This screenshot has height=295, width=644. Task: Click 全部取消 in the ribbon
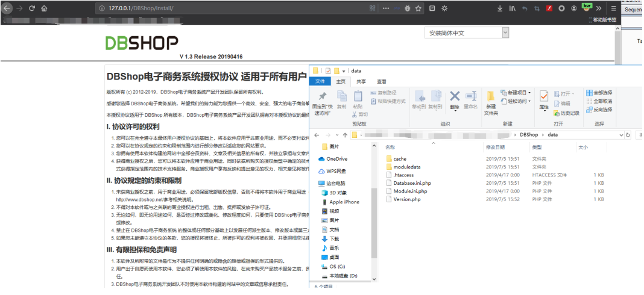point(599,101)
